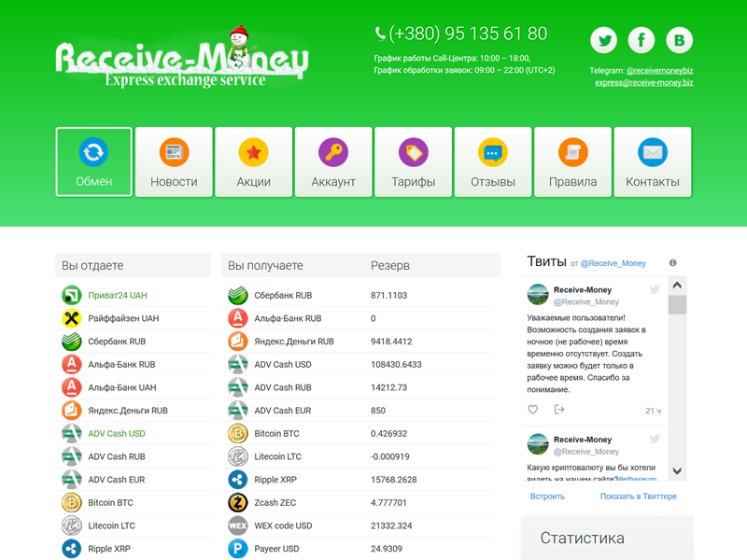Click the phone number (+380) 95 135 61 80
Image resolution: width=747 pixels, height=560 pixels.
(x=468, y=34)
